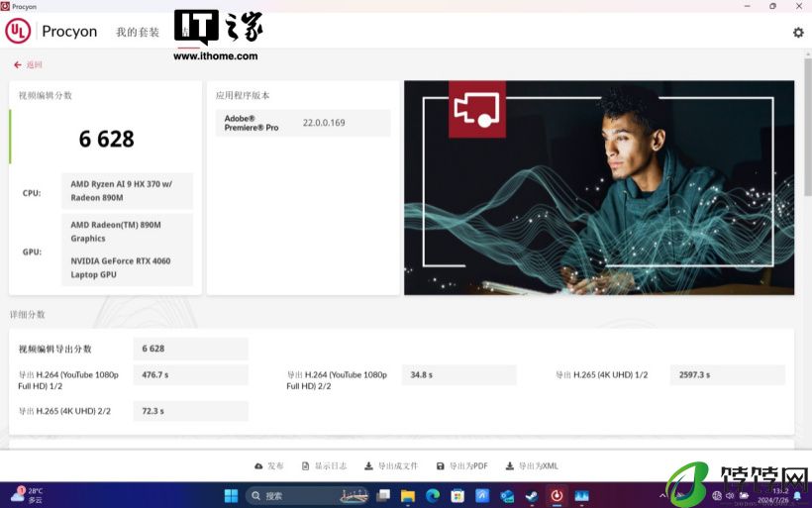This screenshot has width=812, height=508.
Task: Click the AMD Ryzen AI 9 HX 370 CPU text
Action: pos(122,190)
